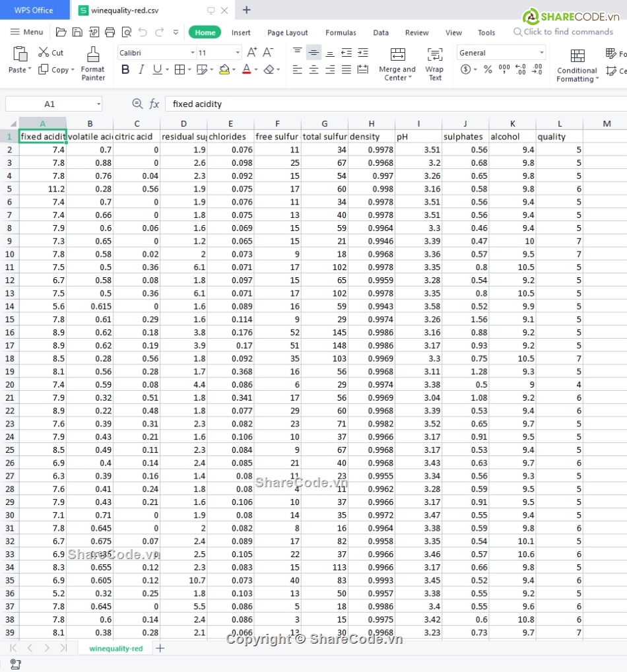Open the main Menu button
627x672 pixels.
tap(27, 32)
